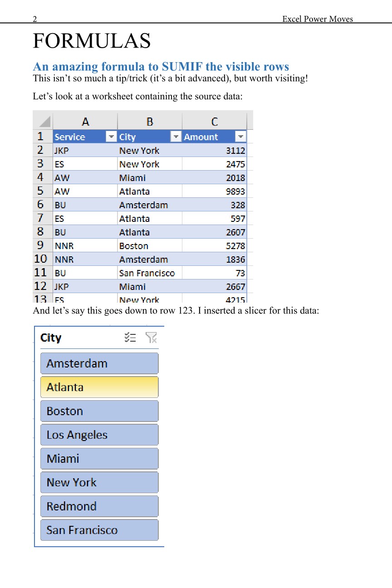Toggle the Atlanta slicer item

(99, 387)
